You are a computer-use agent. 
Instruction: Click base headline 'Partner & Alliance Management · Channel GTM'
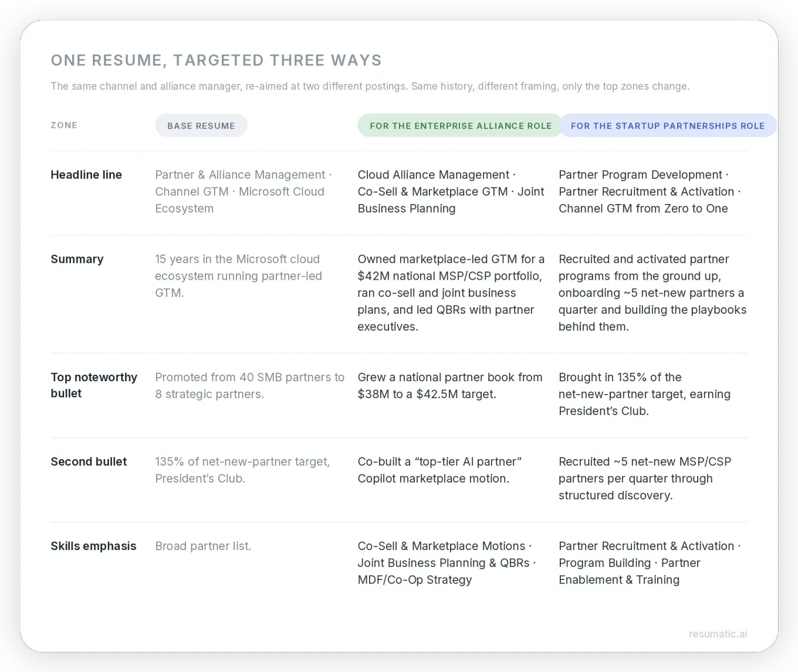tap(244, 192)
